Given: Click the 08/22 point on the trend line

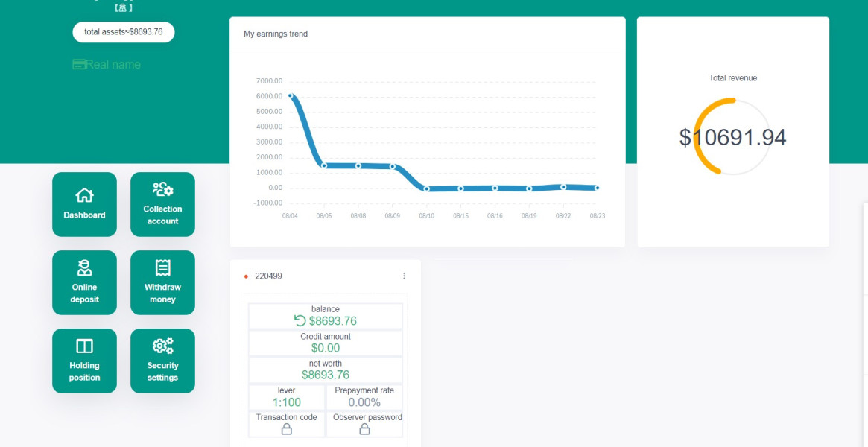Looking at the screenshot, I should pyautogui.click(x=563, y=187).
